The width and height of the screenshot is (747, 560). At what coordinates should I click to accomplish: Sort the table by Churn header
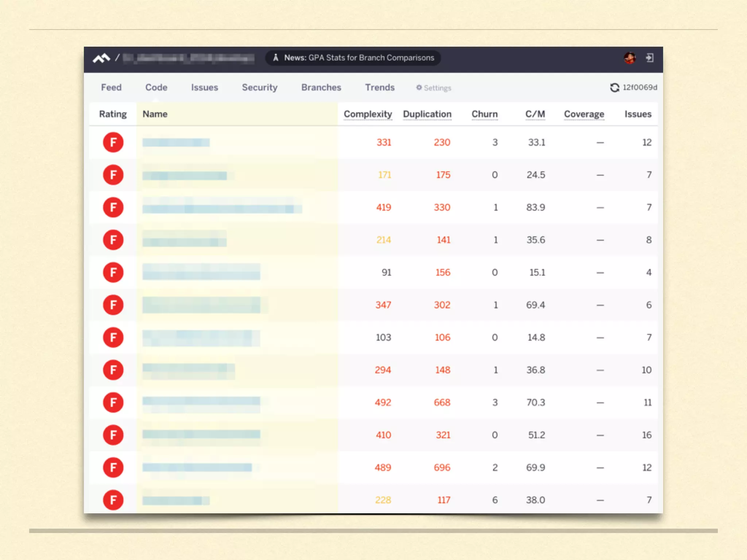(484, 114)
